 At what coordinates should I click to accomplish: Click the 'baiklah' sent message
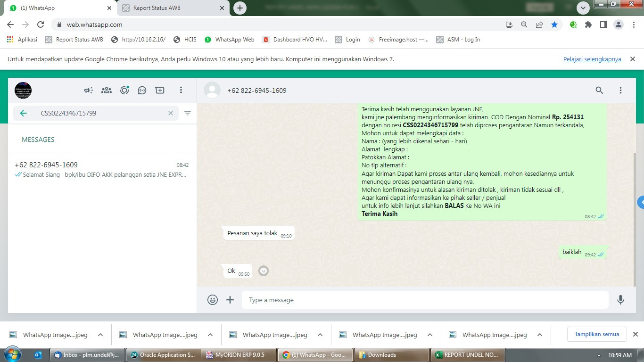tap(583, 252)
